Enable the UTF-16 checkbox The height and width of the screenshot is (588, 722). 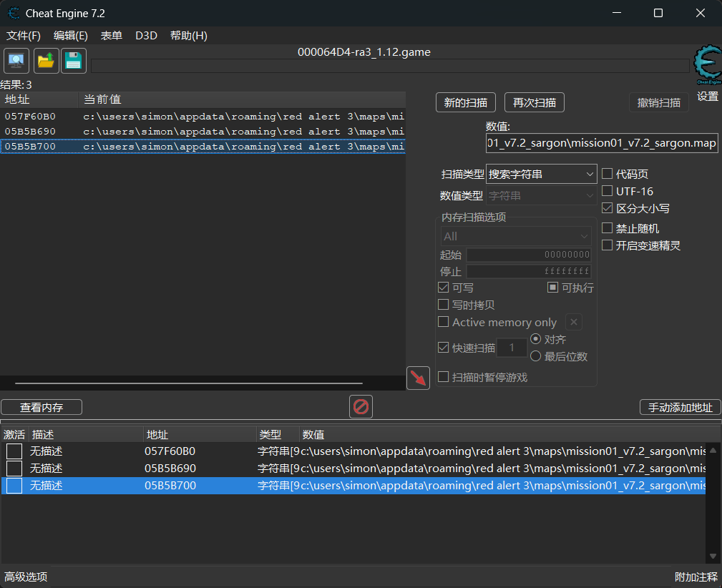point(608,190)
